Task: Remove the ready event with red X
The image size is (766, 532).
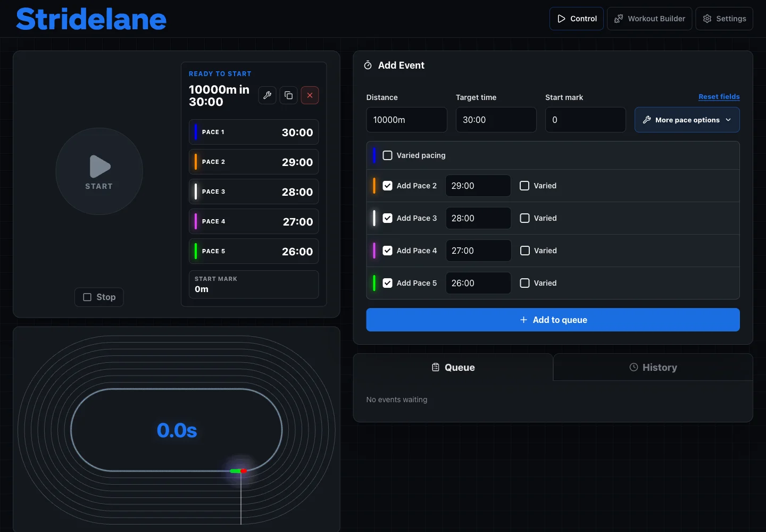Action: [x=310, y=95]
